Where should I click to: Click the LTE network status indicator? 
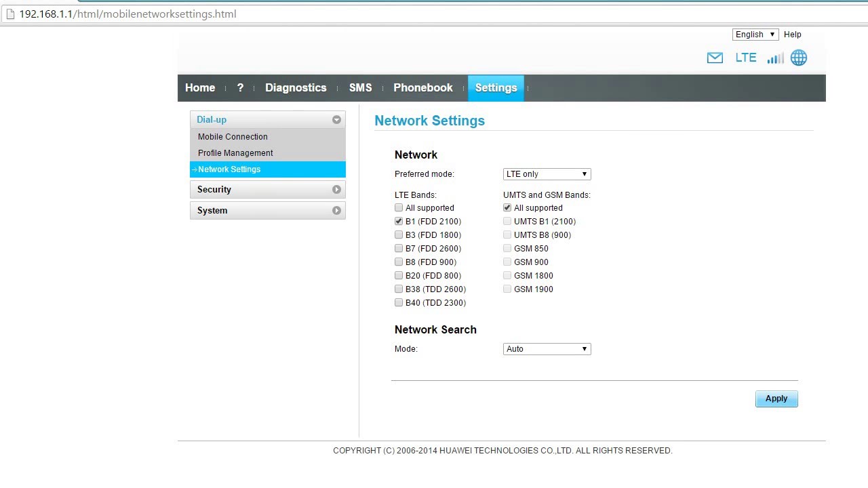pyautogui.click(x=746, y=58)
